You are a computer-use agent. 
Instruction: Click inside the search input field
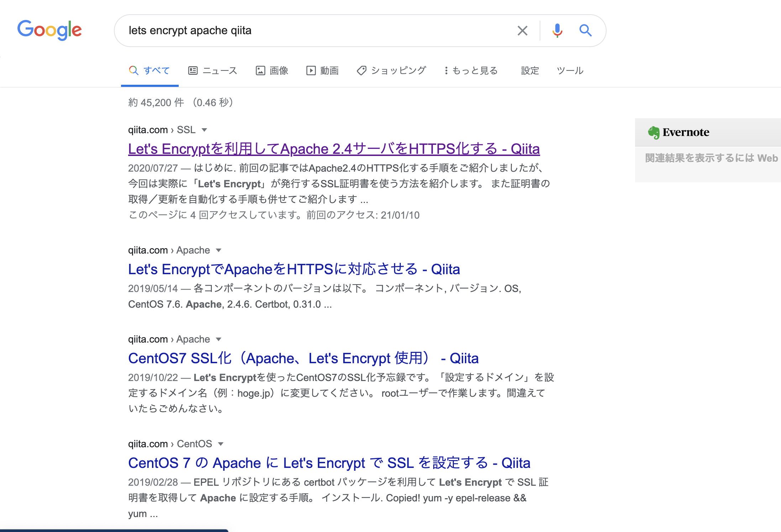(320, 31)
